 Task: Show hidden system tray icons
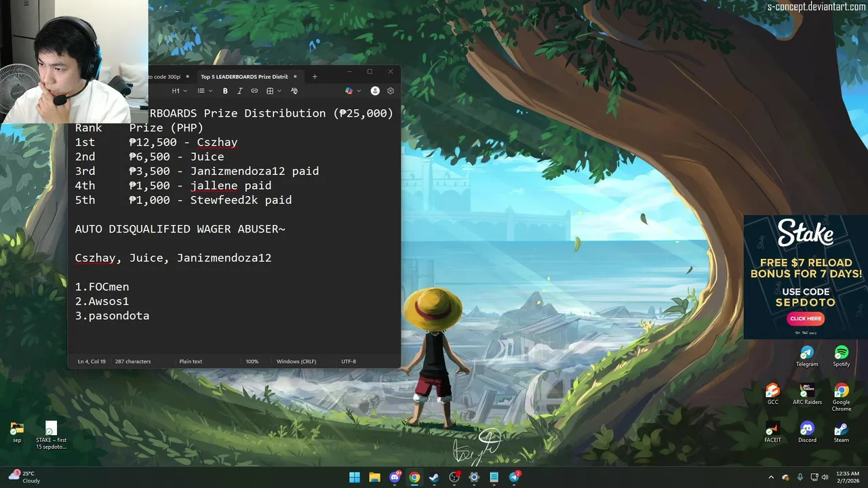(x=771, y=477)
